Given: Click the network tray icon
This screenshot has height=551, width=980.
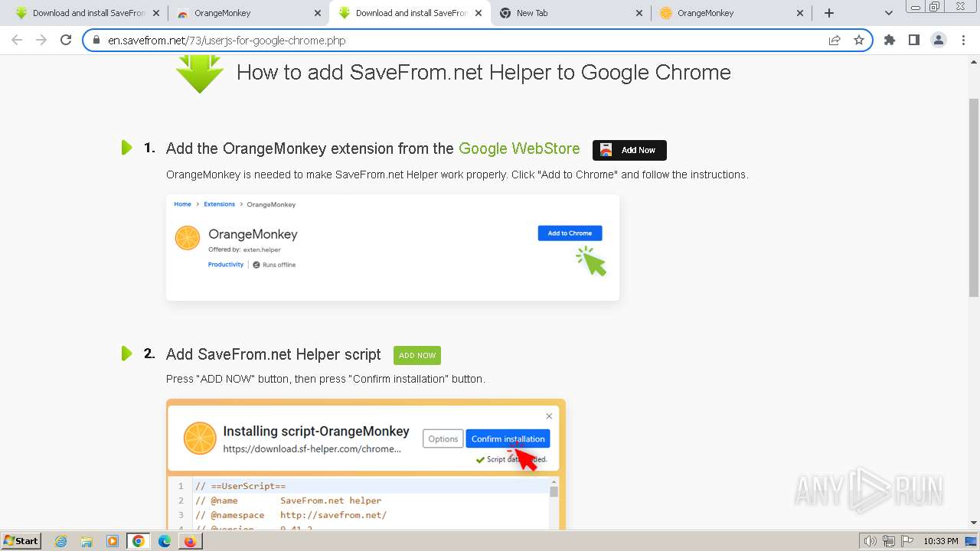Looking at the screenshot, I should (890, 541).
